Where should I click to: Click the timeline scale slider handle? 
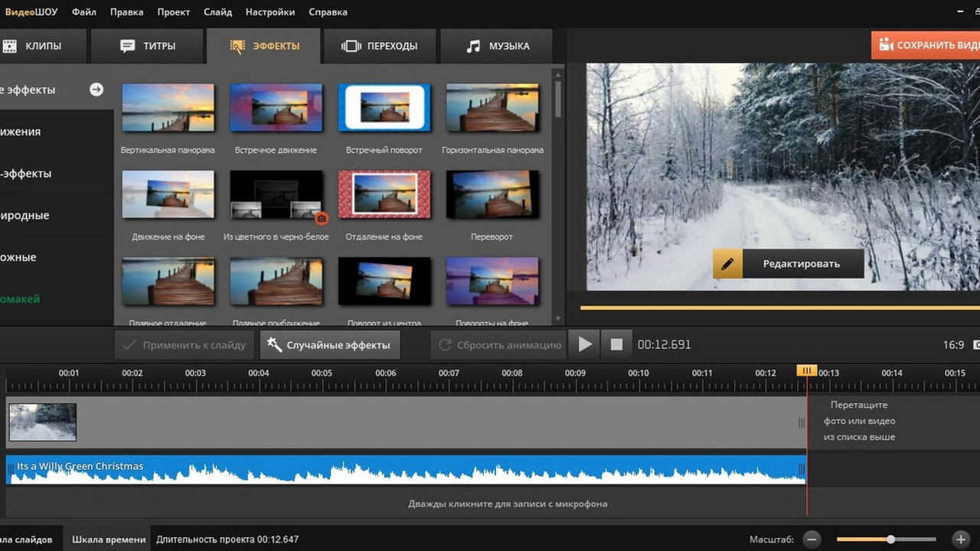[890, 540]
